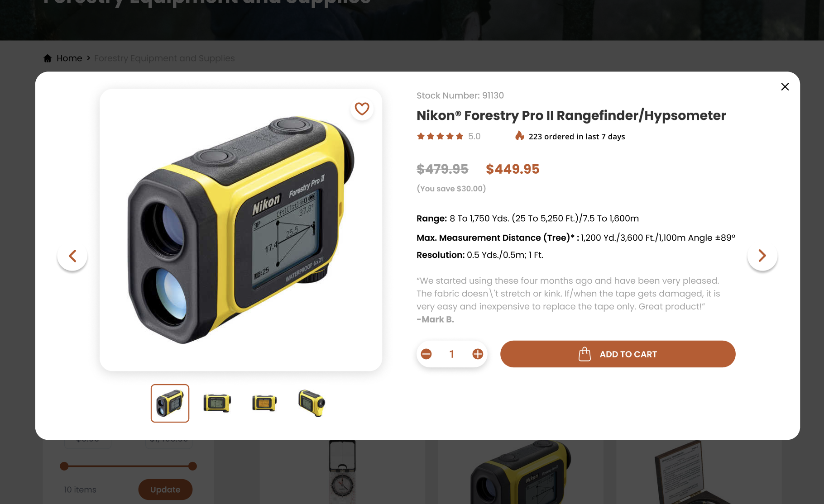Close the quick view popup
Screen dimensions: 824x504
[x=785, y=87]
